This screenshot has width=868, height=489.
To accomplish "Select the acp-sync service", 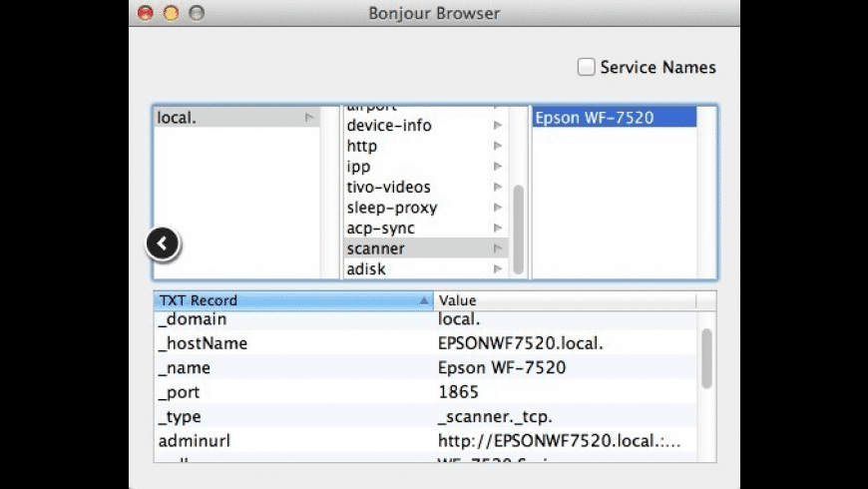I will [425, 229].
